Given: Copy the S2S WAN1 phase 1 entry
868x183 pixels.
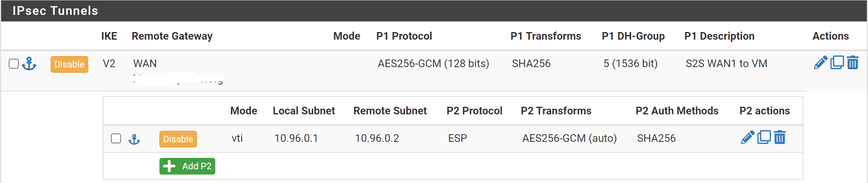Looking at the screenshot, I should [837, 63].
